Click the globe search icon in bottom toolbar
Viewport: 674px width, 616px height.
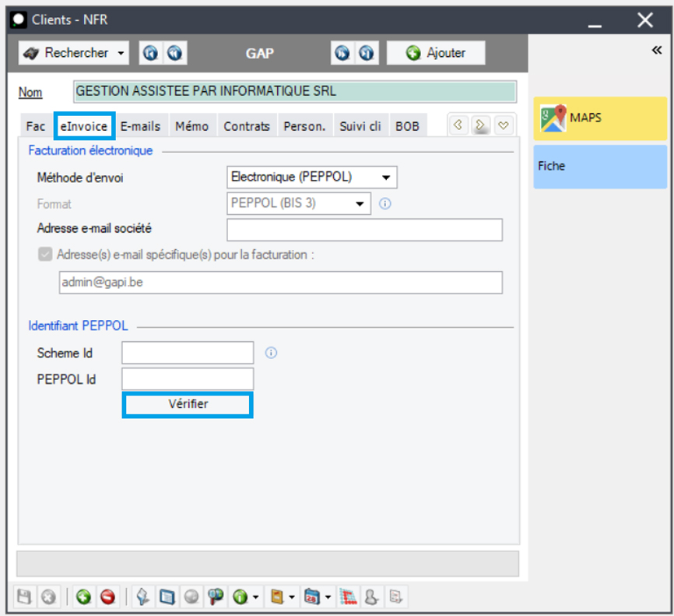pyautogui.click(x=216, y=597)
